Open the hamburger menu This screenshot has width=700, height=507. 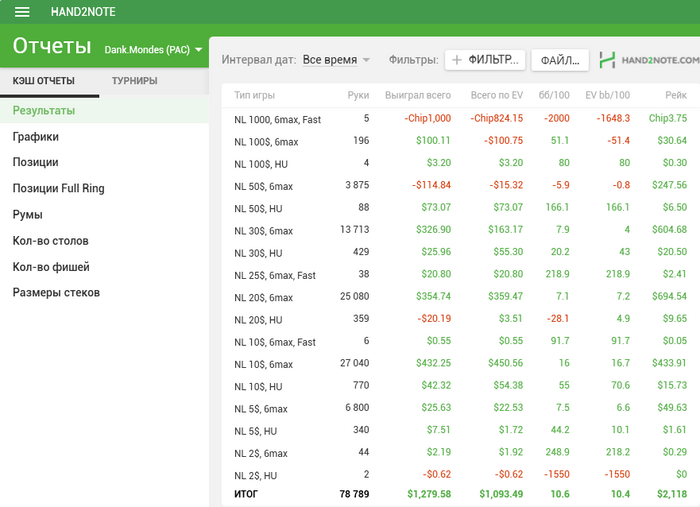[22, 12]
